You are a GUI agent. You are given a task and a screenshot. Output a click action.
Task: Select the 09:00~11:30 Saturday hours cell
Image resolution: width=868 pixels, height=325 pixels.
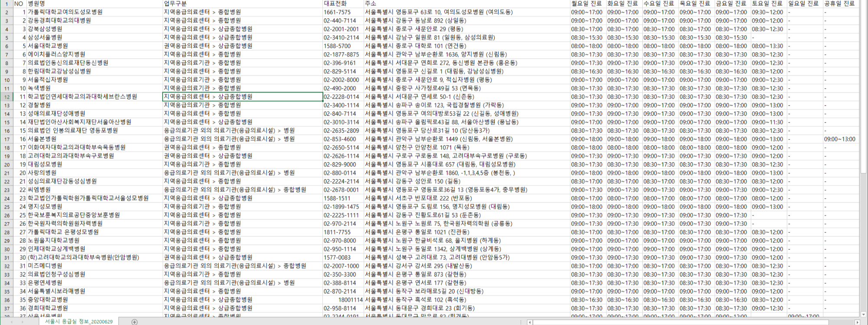tap(769, 122)
